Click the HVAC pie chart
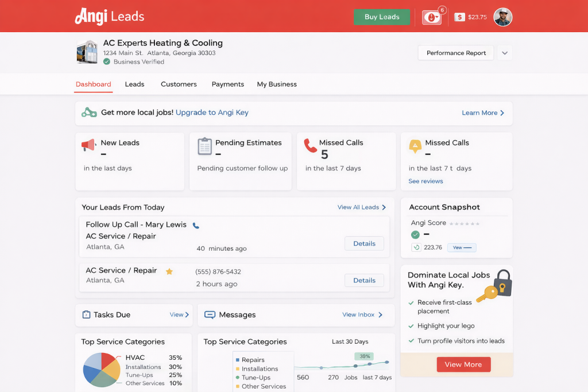The image size is (588, 392). point(101,370)
